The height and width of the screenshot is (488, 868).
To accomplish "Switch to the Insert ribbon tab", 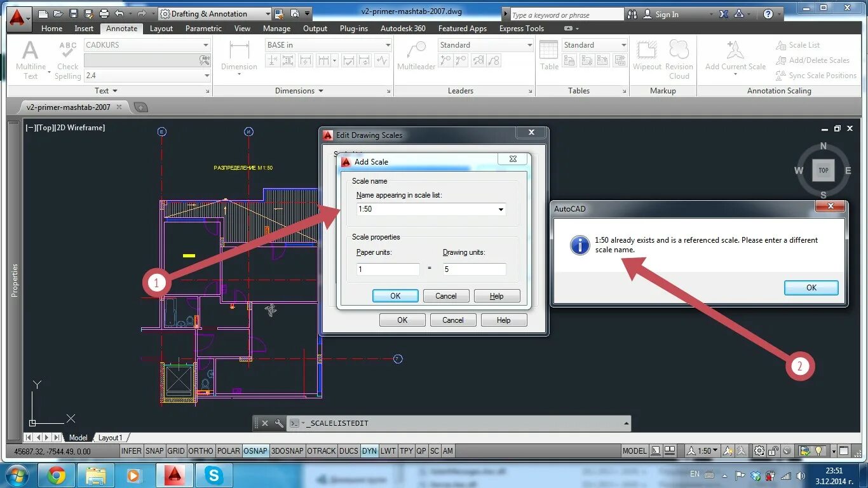I will (x=84, y=29).
